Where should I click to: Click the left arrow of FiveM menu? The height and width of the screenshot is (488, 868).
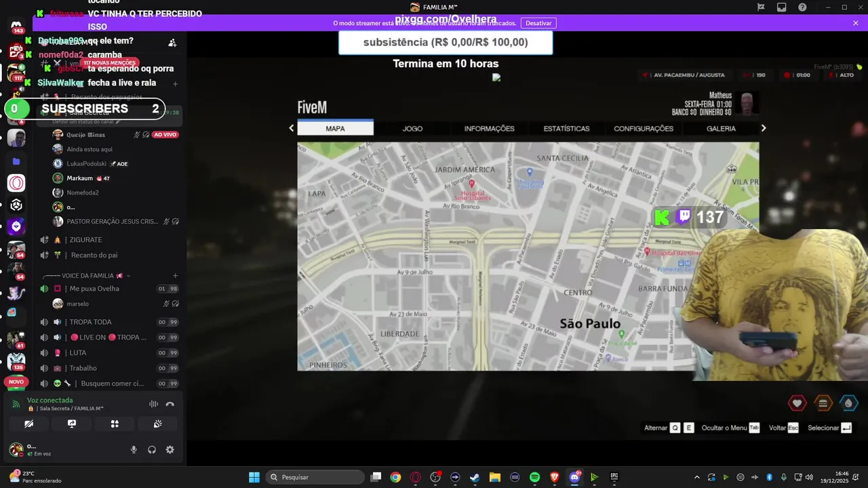tap(292, 128)
